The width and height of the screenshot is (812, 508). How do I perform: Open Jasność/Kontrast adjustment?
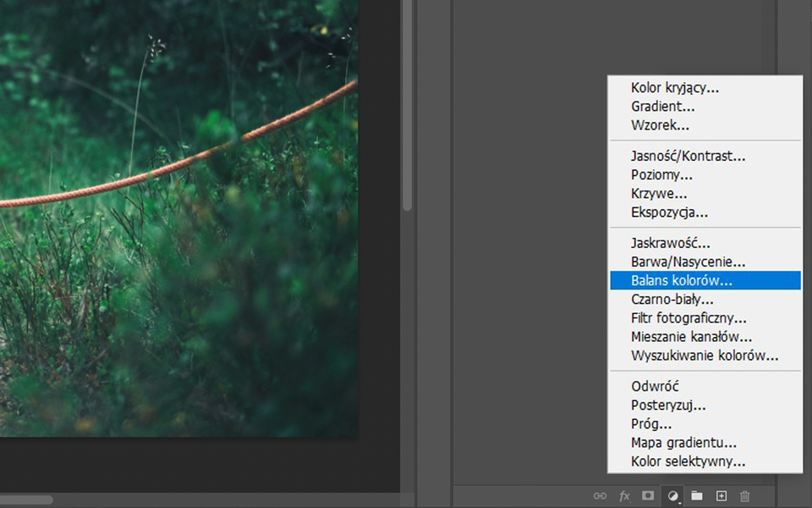(688, 156)
